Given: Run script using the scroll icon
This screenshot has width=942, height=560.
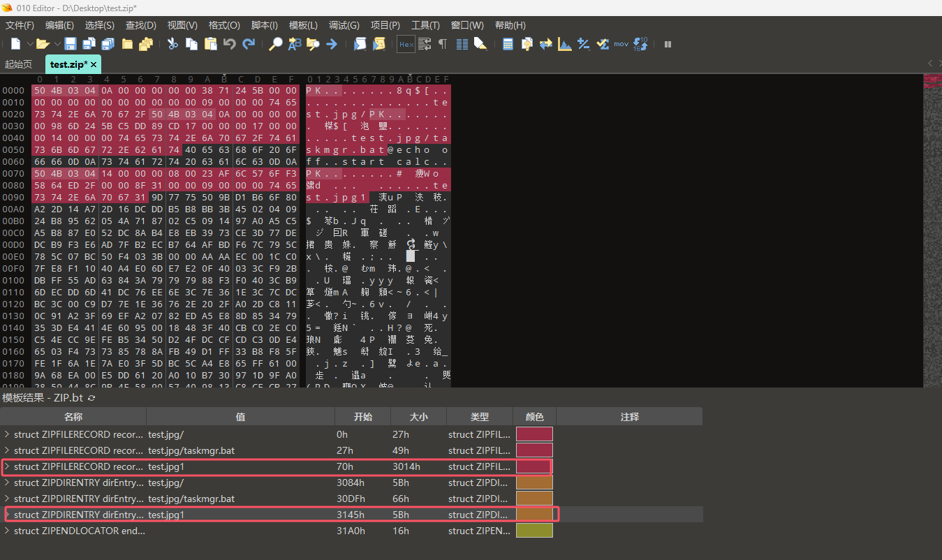Looking at the screenshot, I should point(360,44).
